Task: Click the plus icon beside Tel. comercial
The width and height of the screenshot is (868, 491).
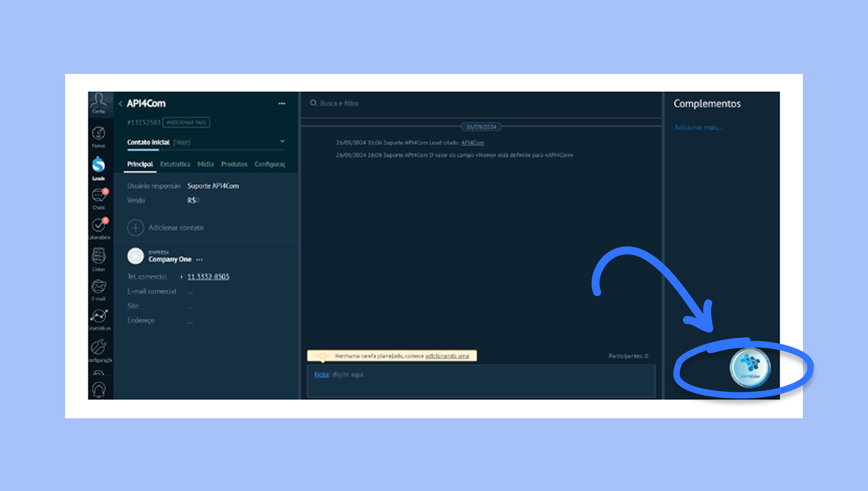Action: (x=181, y=277)
